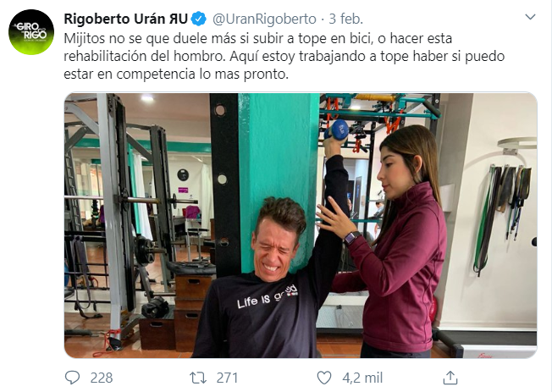Click the retweet arrows icon

click(x=198, y=378)
